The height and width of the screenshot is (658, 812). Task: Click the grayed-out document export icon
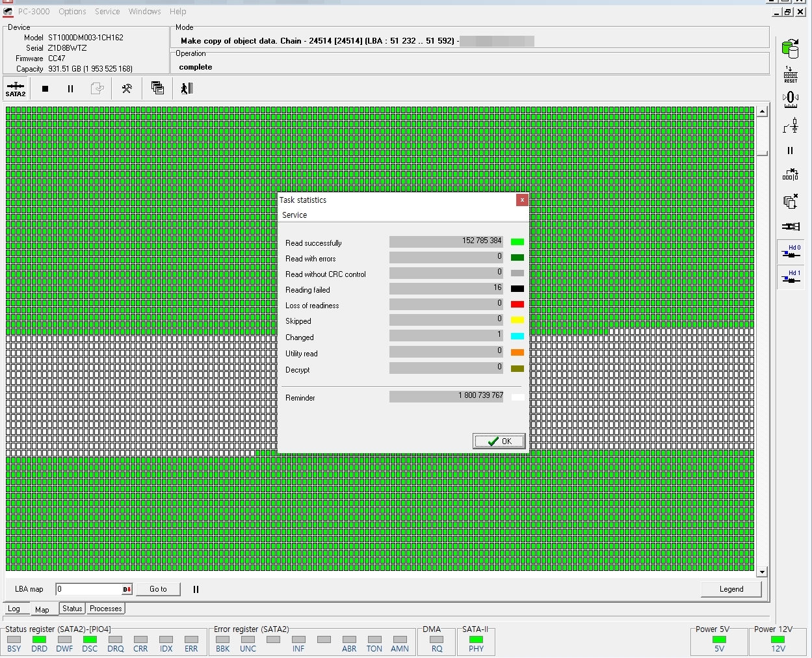[x=97, y=88]
